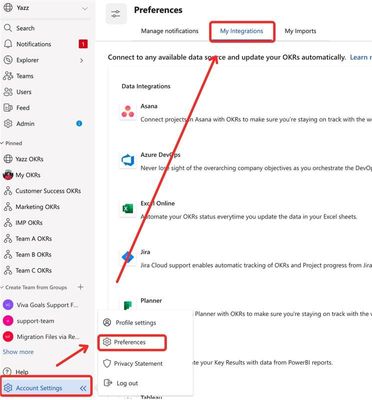Viewport: 372px width, 400px height.
Task: Click the Learn more link
Action: (x=361, y=57)
